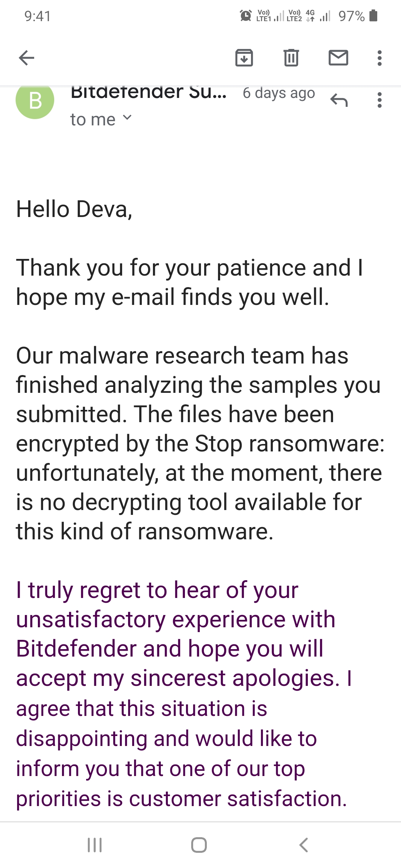Open the message's three-dot options menu

(x=379, y=100)
